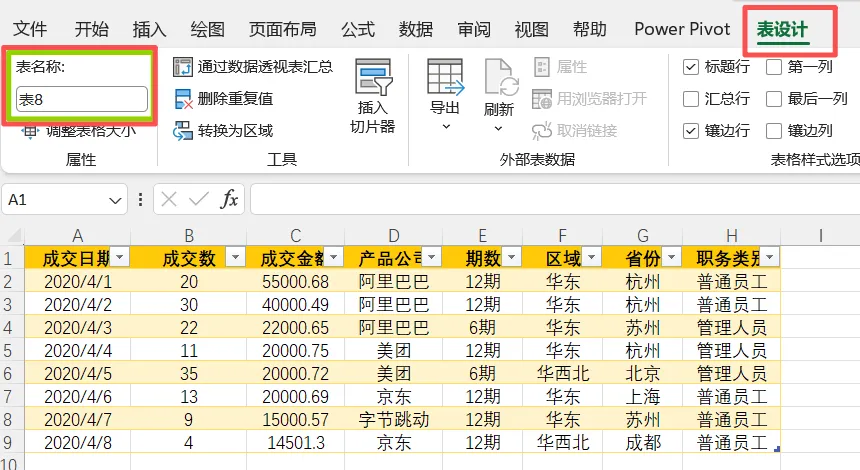Click the 转换为区域 button label
860x470 pixels.
tap(235, 131)
